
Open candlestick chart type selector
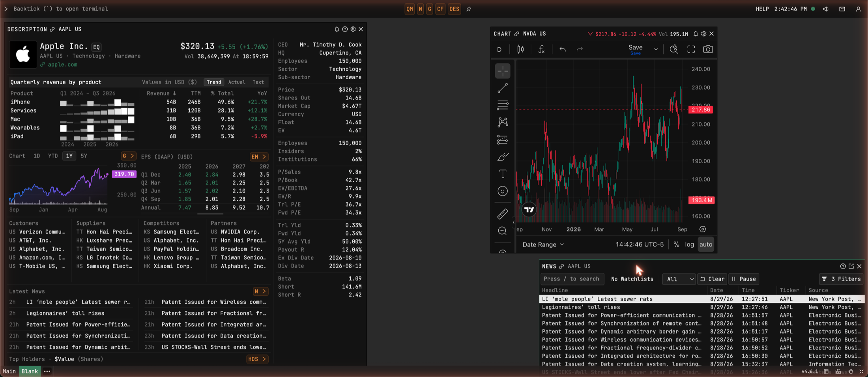[x=520, y=49]
